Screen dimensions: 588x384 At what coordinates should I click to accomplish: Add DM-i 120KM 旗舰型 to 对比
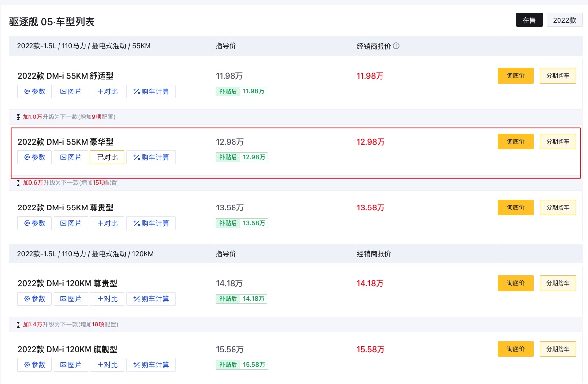(x=107, y=365)
